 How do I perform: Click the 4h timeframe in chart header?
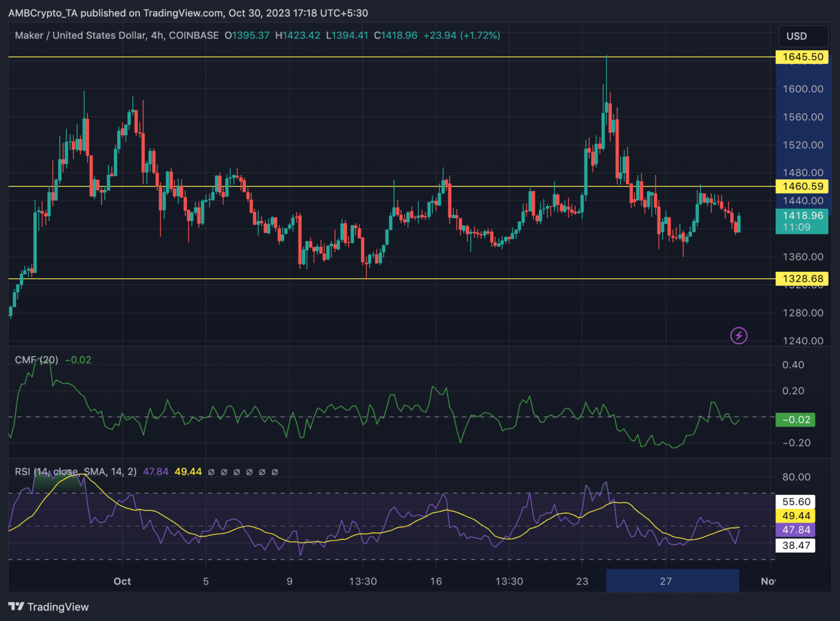pos(157,36)
